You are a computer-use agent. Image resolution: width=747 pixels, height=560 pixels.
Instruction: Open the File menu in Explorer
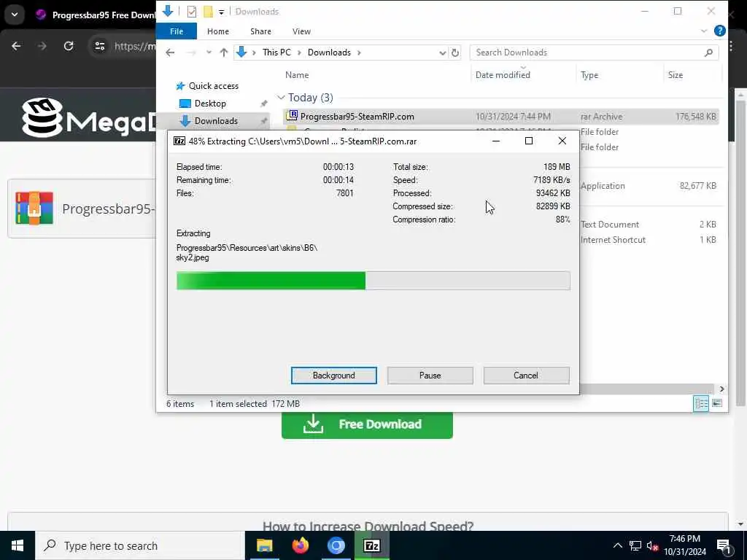pos(177,31)
